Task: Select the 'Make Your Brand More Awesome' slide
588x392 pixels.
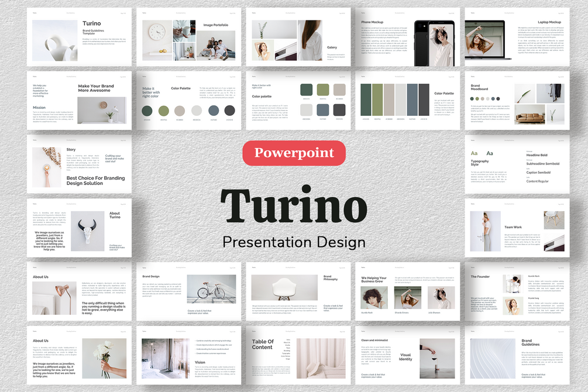Action: tap(79, 101)
